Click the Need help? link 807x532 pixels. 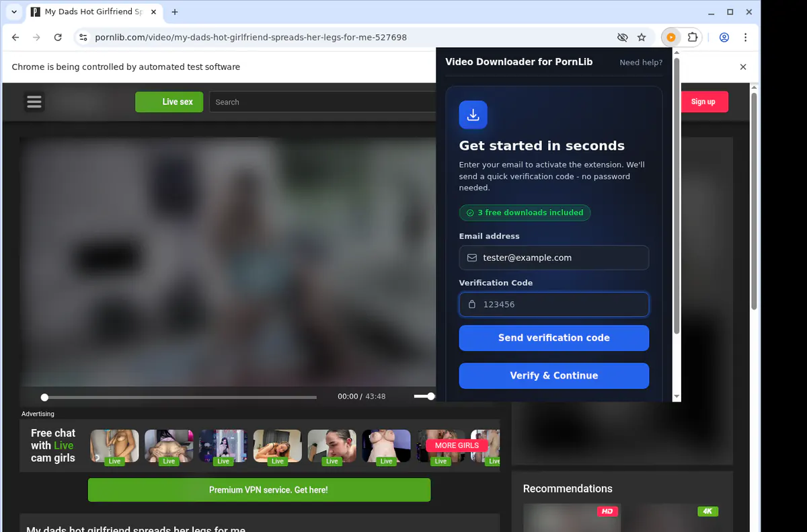pyautogui.click(x=641, y=63)
